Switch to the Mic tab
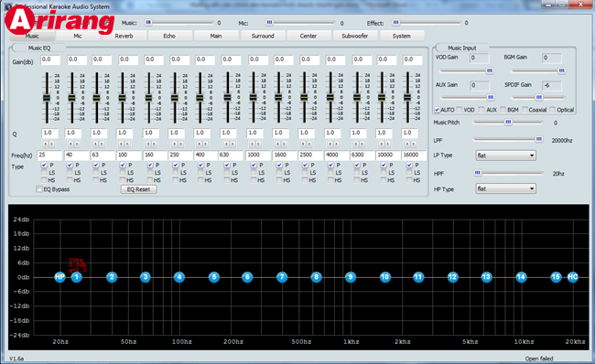The image size is (595, 364). (x=78, y=36)
